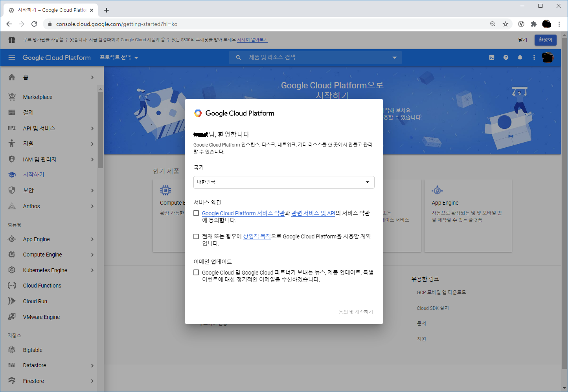Screen dimensions: 568x392
Task: Click the 동의 및 계속하기 button
Action: pyautogui.click(x=356, y=312)
